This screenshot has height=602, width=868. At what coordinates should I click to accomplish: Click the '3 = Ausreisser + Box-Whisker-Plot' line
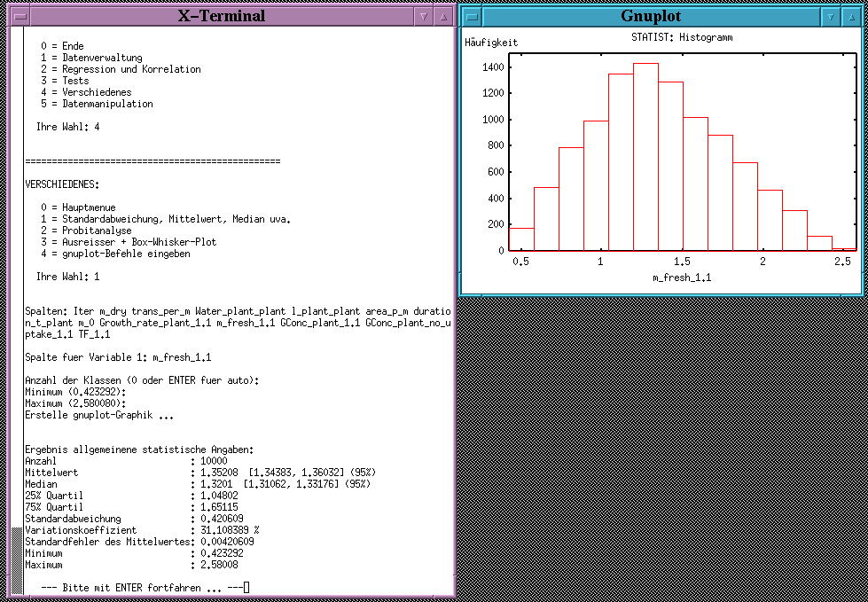point(128,242)
